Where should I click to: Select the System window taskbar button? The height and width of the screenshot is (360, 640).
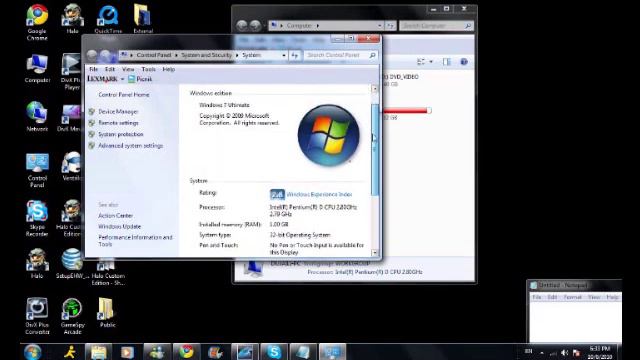[332, 352]
